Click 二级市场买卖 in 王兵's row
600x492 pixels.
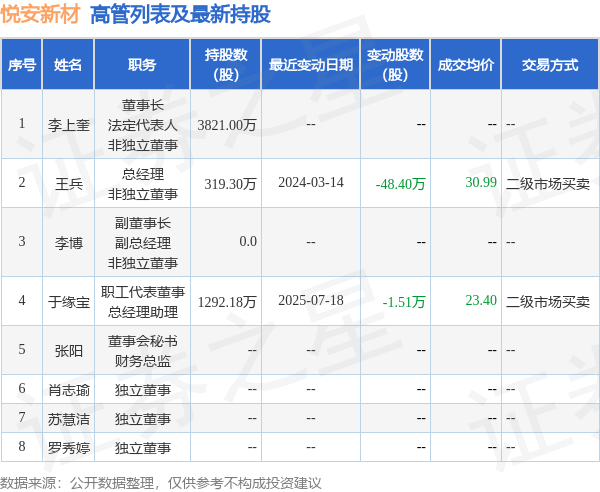(x=548, y=184)
